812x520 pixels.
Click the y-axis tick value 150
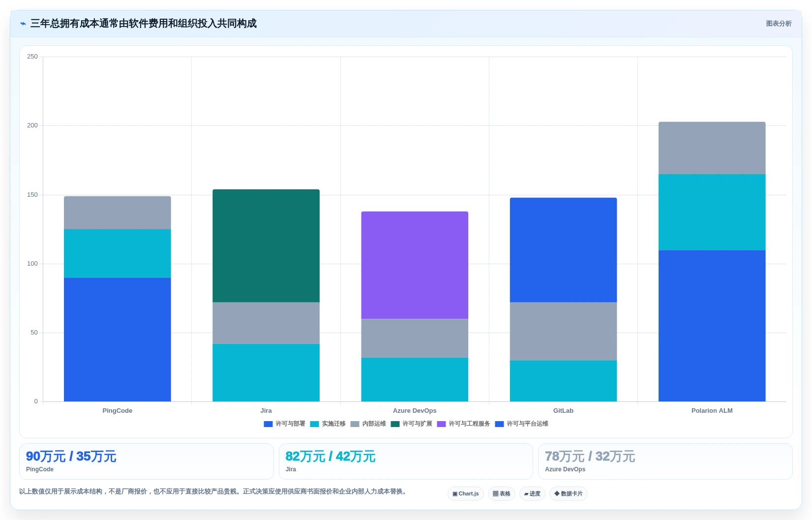pyautogui.click(x=32, y=195)
